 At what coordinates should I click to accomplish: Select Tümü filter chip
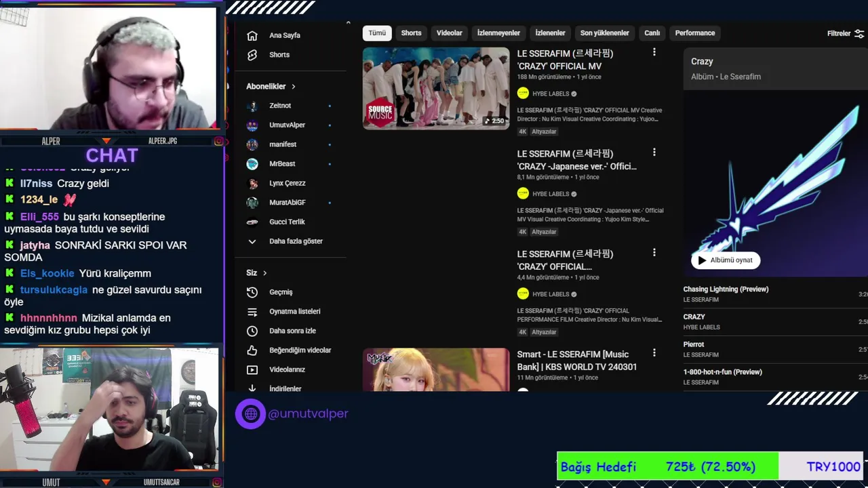pos(377,33)
